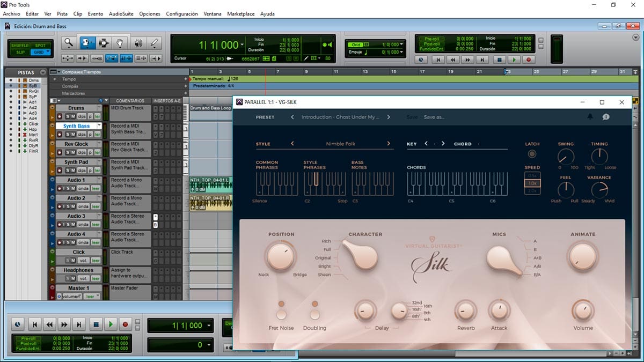
Task: Set speed to 2.0x
Action: point(532,191)
